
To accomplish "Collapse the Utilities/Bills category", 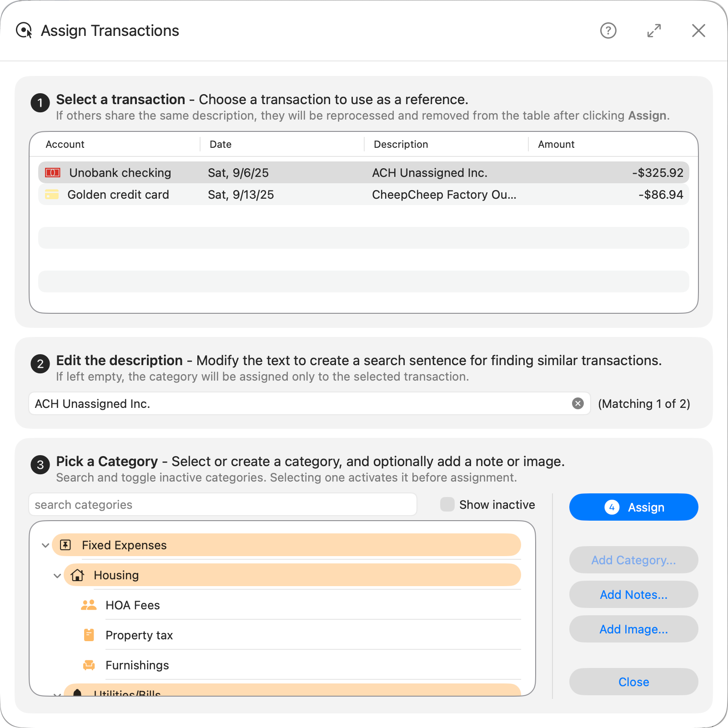I will tap(57, 695).
